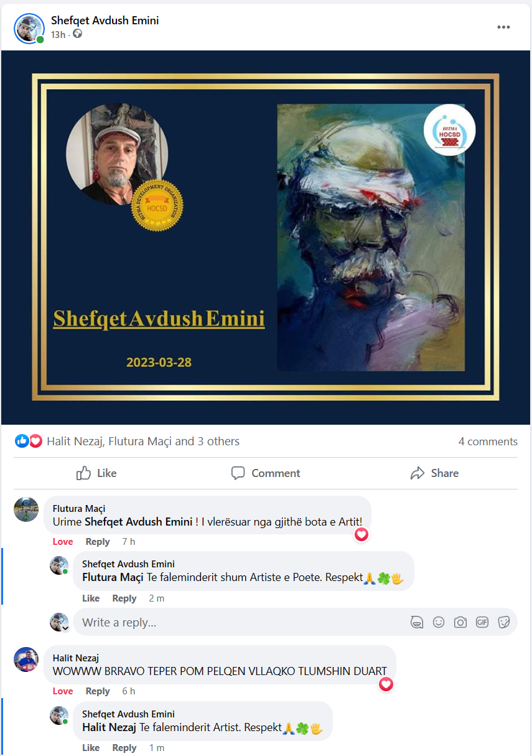Show who reacted: Halit Nezaj and others

click(143, 442)
